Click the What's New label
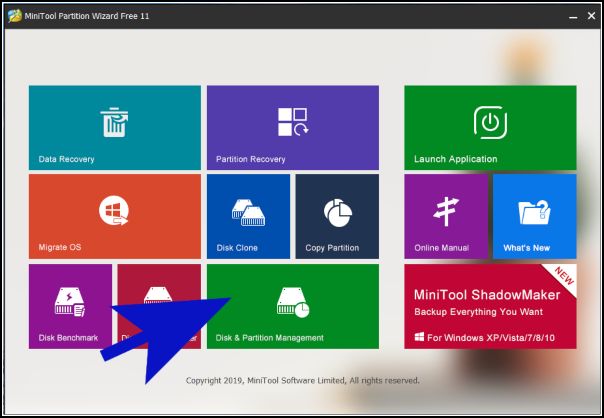The height and width of the screenshot is (418, 604). [526, 248]
